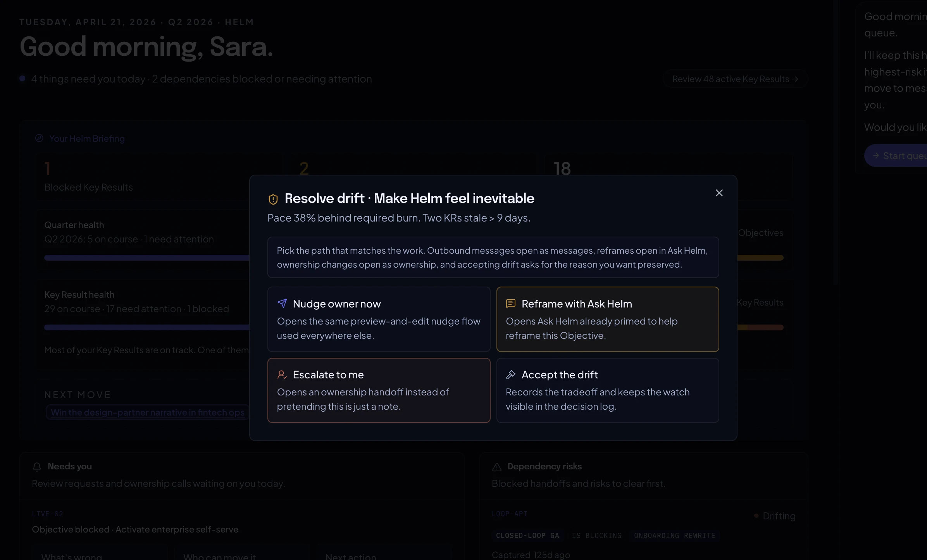
Task: Click the bell icon beside Needs you
Action: point(37,467)
